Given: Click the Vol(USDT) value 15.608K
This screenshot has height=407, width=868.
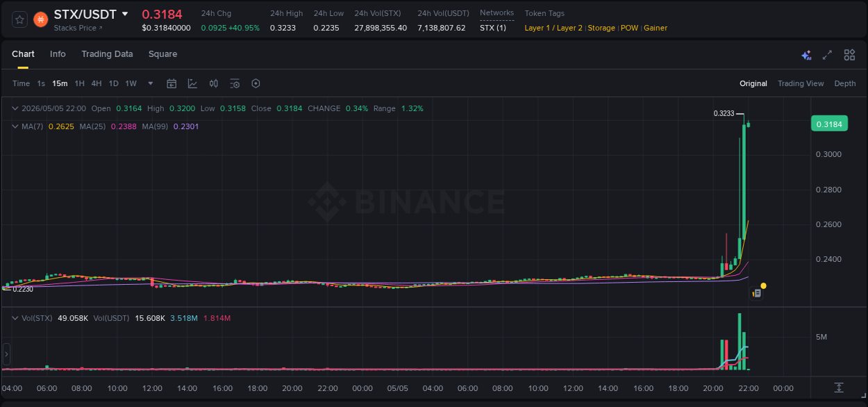Looking at the screenshot, I should click(x=150, y=318).
